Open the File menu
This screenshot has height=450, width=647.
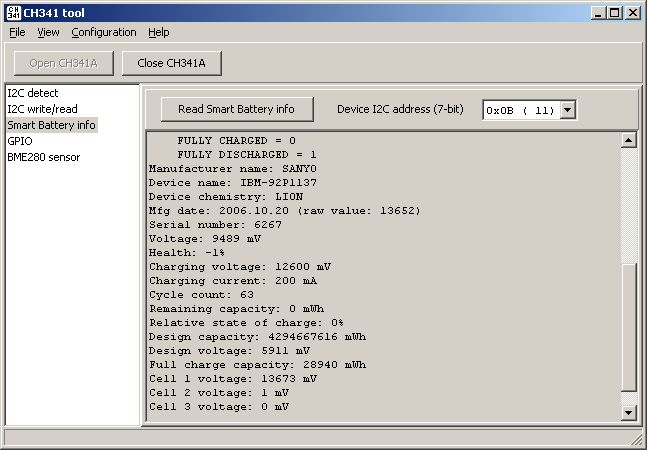pyautogui.click(x=17, y=32)
